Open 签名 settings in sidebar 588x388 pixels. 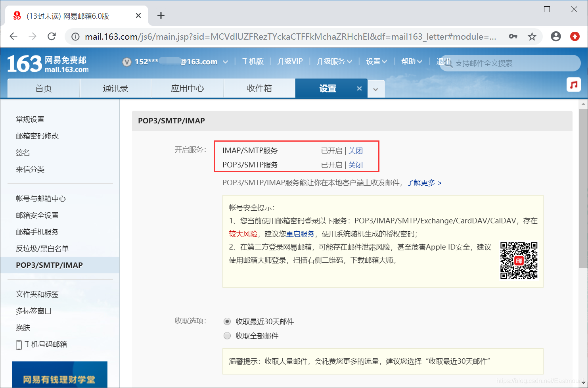[x=23, y=153]
